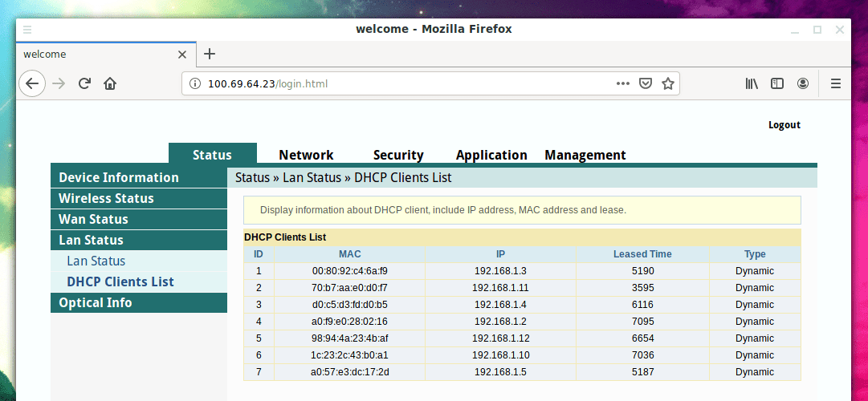Select the Management tab
Viewport: 868px width, 401px height.
[585, 155]
